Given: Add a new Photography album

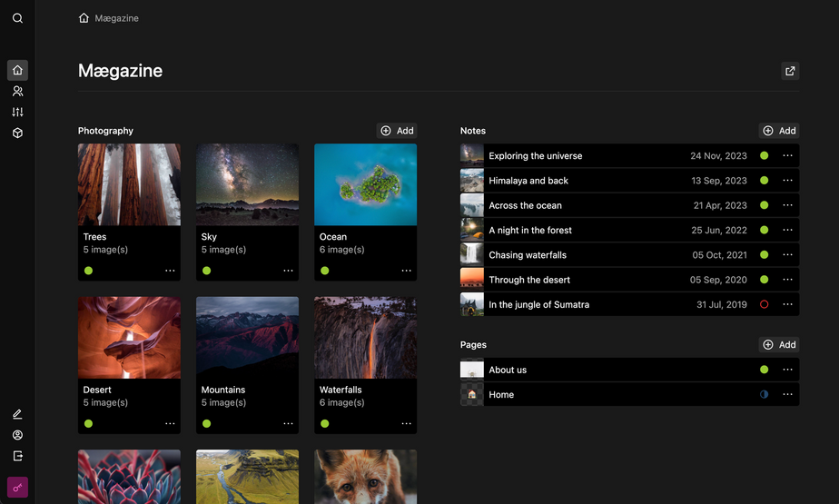Looking at the screenshot, I should coord(397,131).
